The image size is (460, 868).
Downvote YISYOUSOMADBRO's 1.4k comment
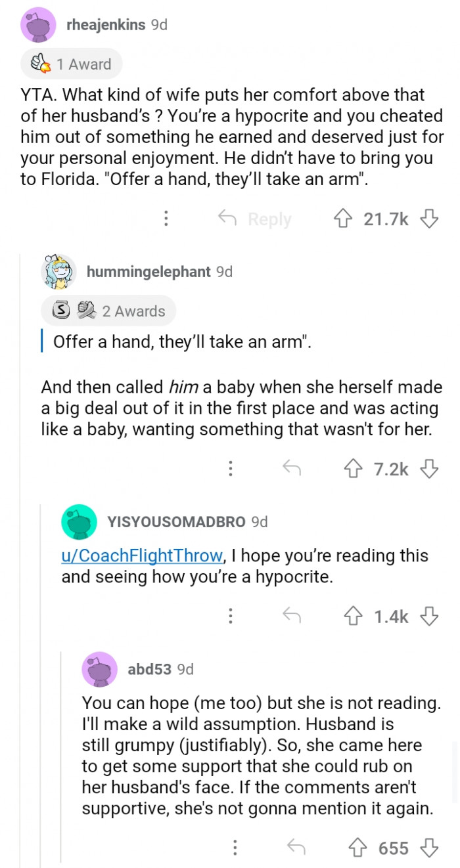(x=429, y=616)
